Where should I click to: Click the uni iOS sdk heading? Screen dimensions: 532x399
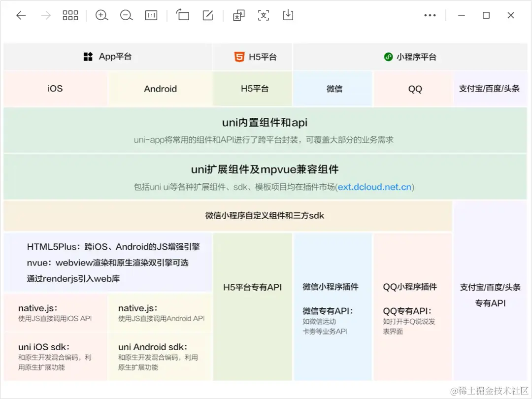[44, 347]
